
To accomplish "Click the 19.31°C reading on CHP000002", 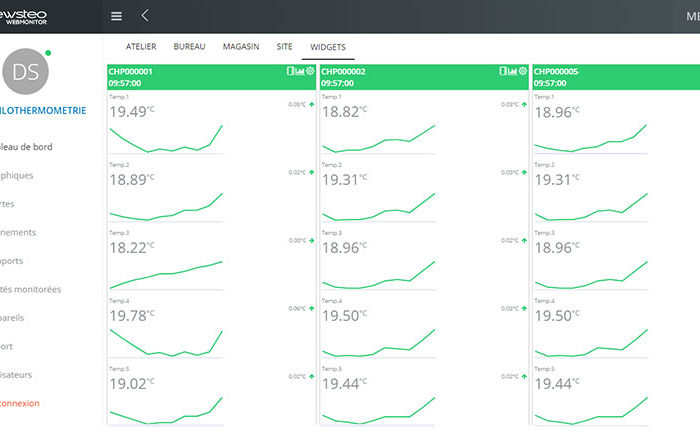I will pyautogui.click(x=345, y=180).
